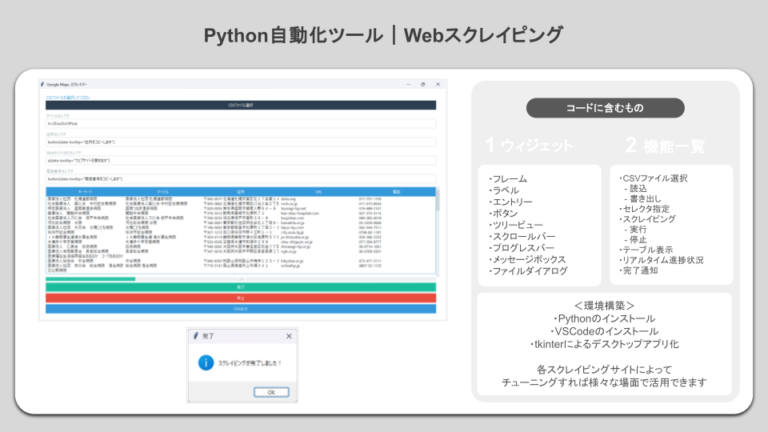This screenshot has height=432, width=768.
Task: Select the phone number selector entry field
Action: [240, 179]
